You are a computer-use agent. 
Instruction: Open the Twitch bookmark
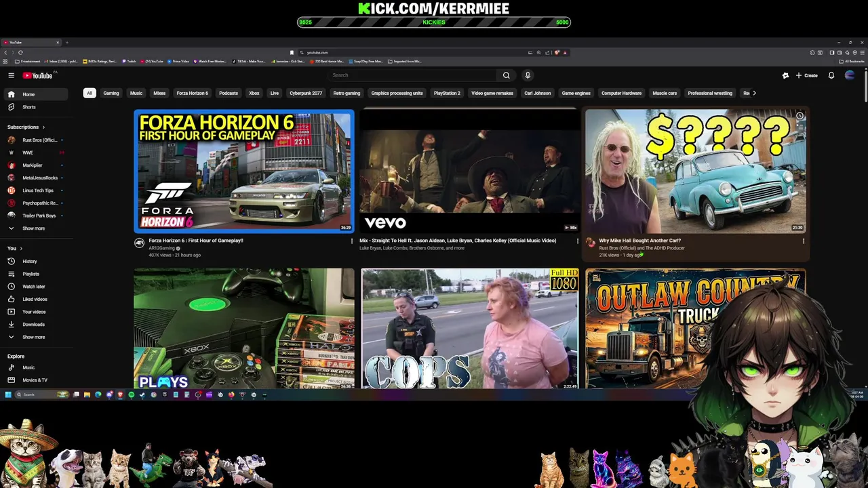point(130,61)
